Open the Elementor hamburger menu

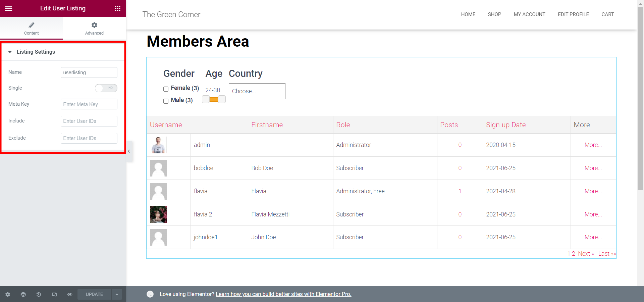(x=9, y=8)
